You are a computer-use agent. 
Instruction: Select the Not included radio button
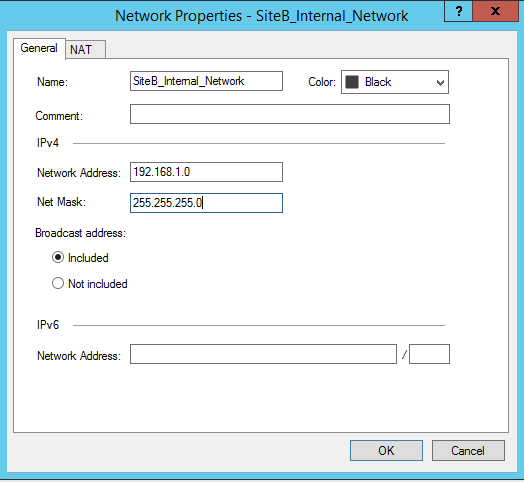58,283
